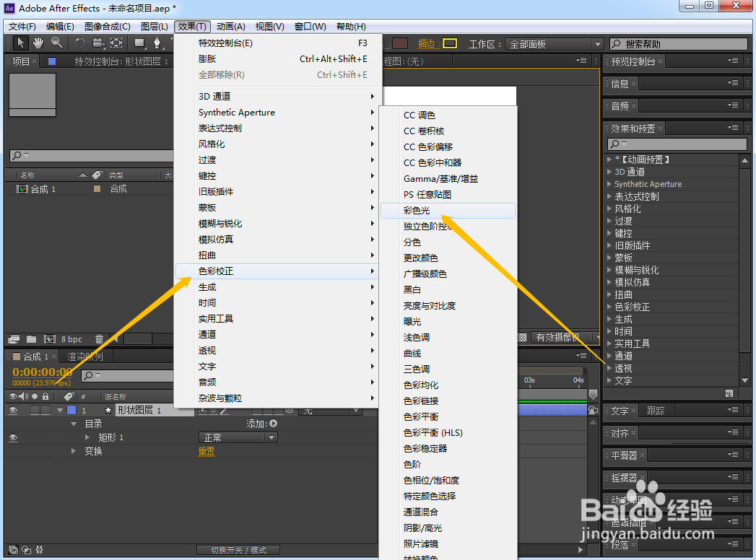Viewport: 756px width, 560px height.
Task: Open the 效果和预置 panel options menu icon
Action: pos(733,128)
